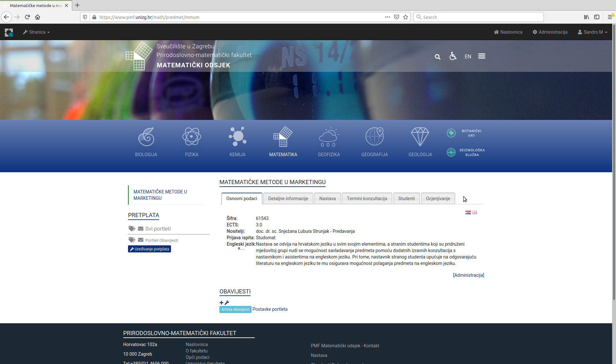Click the page vertical scrollbar
Image resolution: width=616 pixels, height=364 pixels.
614,162
